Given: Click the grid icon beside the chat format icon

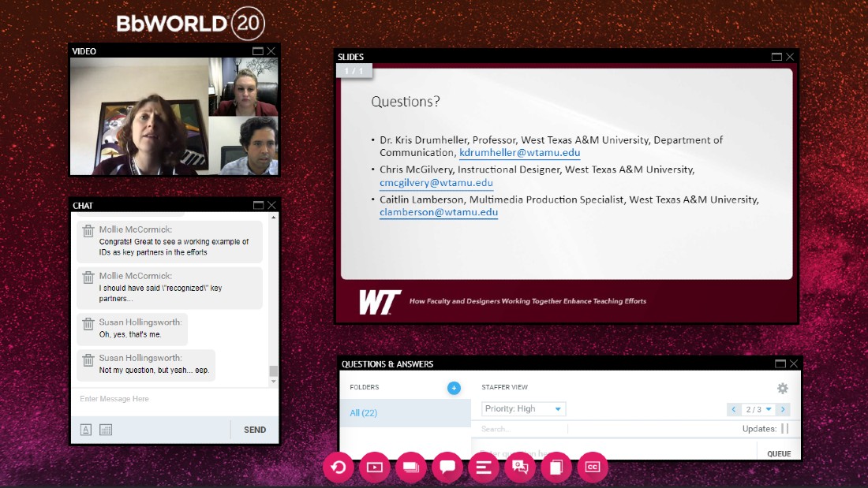Looking at the screenshot, I should tap(106, 430).
